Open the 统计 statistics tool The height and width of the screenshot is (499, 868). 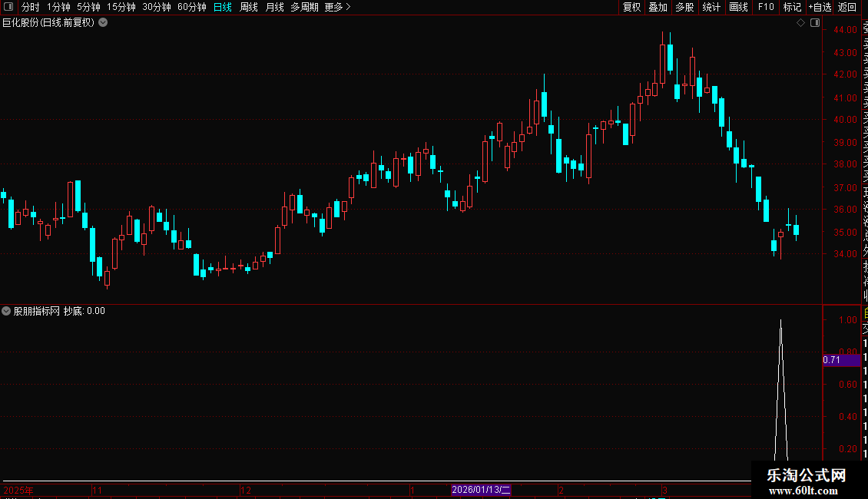711,7
